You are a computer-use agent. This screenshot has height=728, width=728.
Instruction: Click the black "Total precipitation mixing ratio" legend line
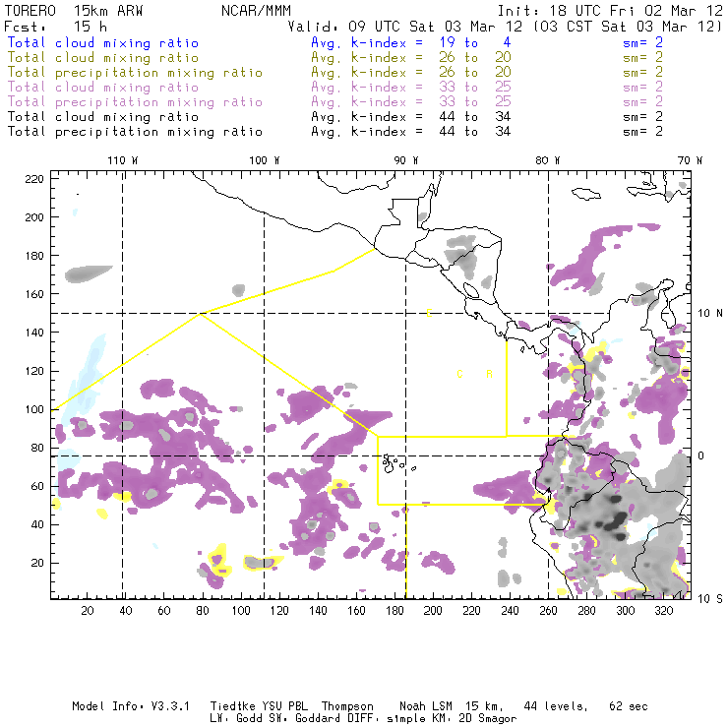pos(135,132)
